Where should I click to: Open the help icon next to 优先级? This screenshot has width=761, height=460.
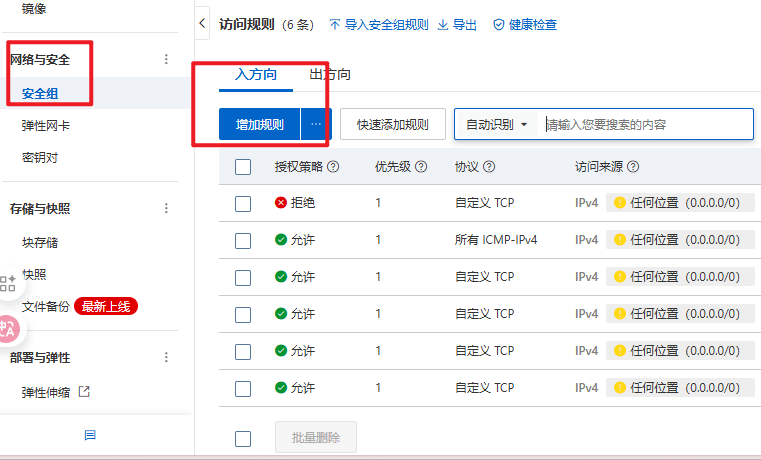point(421,166)
